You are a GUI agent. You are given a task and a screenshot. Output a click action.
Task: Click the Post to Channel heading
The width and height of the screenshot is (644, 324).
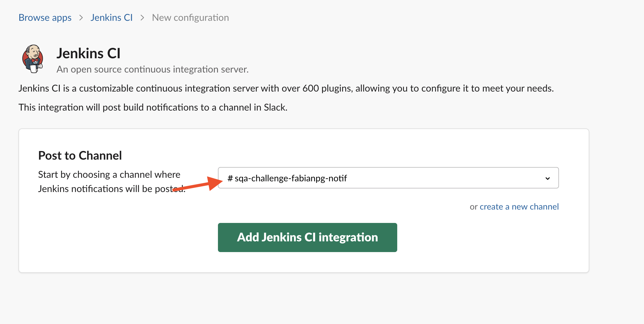tap(80, 155)
